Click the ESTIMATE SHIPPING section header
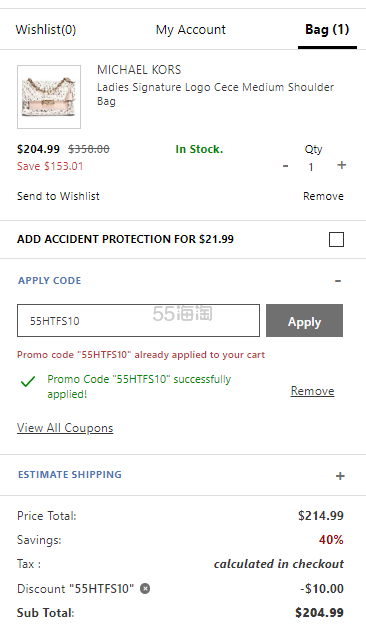The width and height of the screenshot is (366, 626). tap(70, 474)
